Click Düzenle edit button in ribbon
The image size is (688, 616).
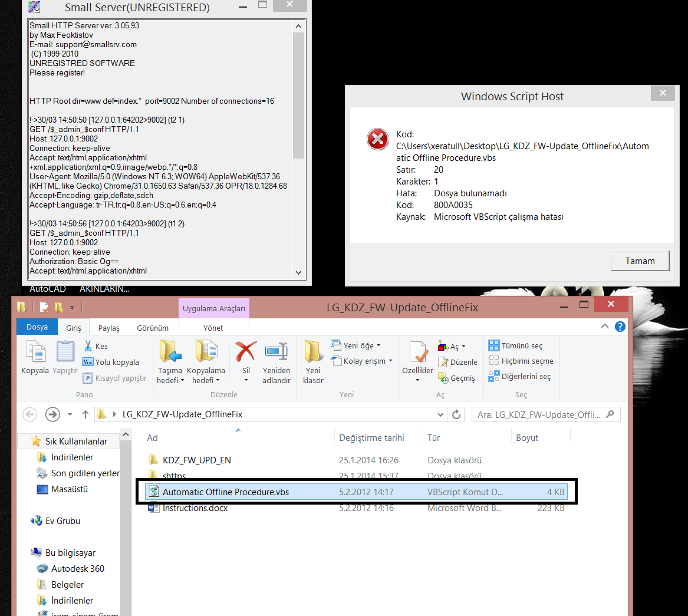pyautogui.click(x=457, y=362)
